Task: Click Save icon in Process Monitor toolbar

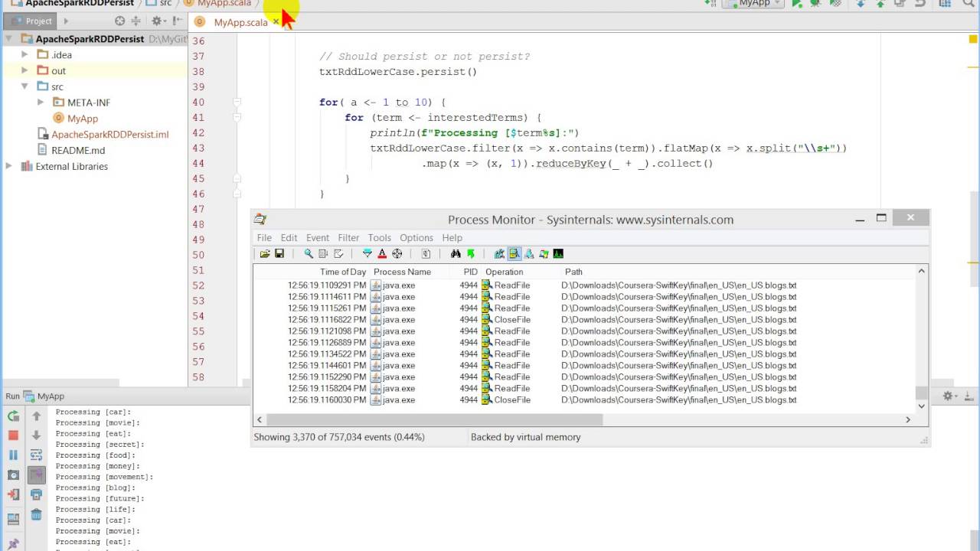Action: pyautogui.click(x=279, y=253)
